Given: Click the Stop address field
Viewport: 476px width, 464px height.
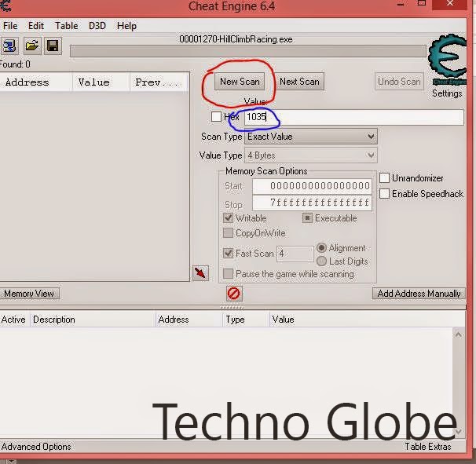Looking at the screenshot, I should 312,203.
